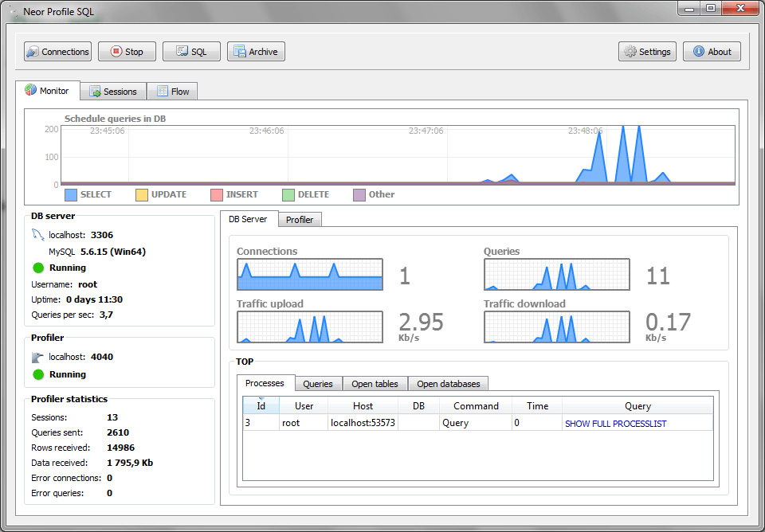The image size is (765, 532).
Task: Select the SHOW FULL PROCESSLIST query row
Action: (x=615, y=424)
